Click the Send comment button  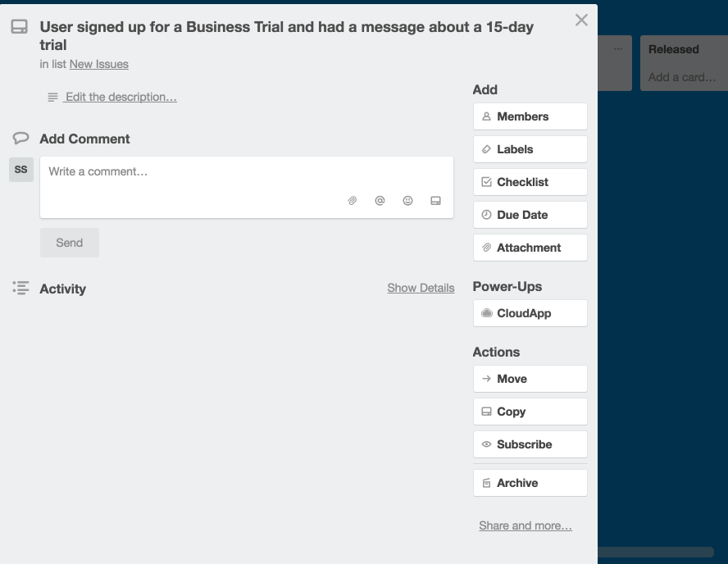[x=70, y=243]
